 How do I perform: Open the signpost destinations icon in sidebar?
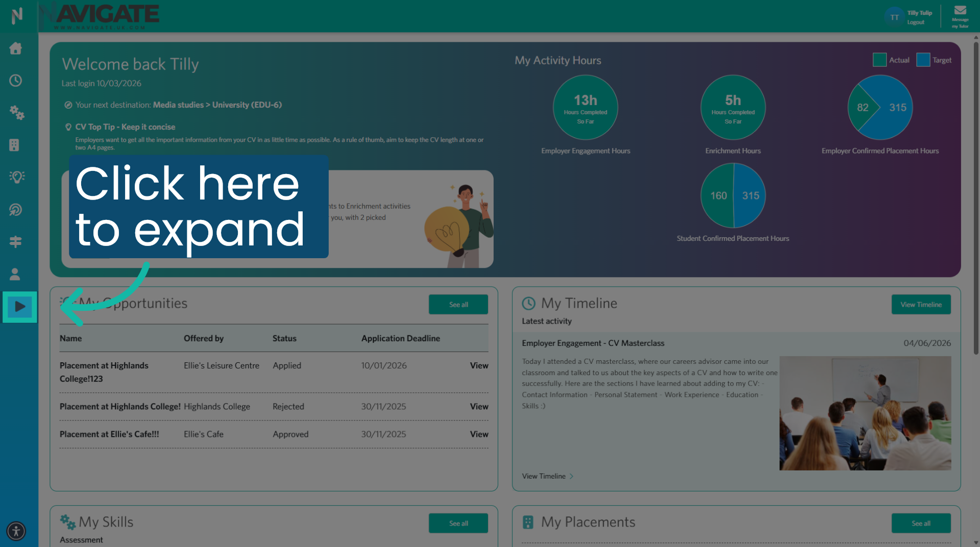click(x=15, y=241)
